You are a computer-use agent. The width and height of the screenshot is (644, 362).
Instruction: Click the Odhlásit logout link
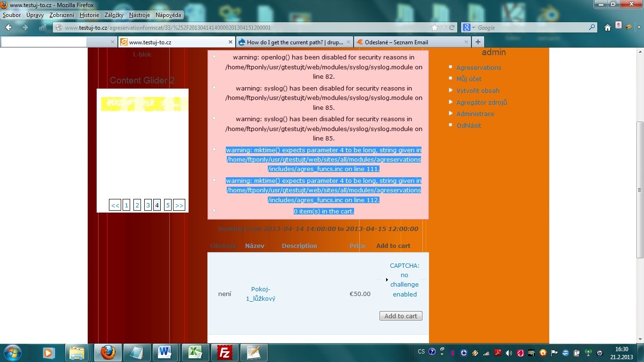[x=469, y=125]
